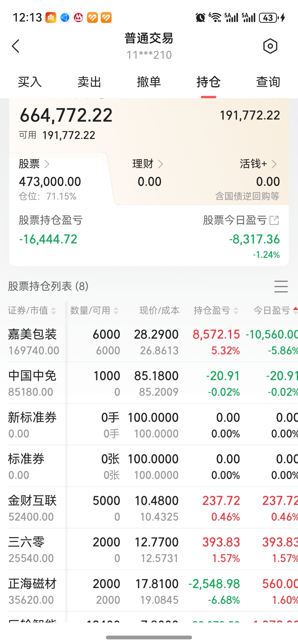Tap the 含国债逆回购等 note
The height and width of the screenshot is (644, 298).
247,196
